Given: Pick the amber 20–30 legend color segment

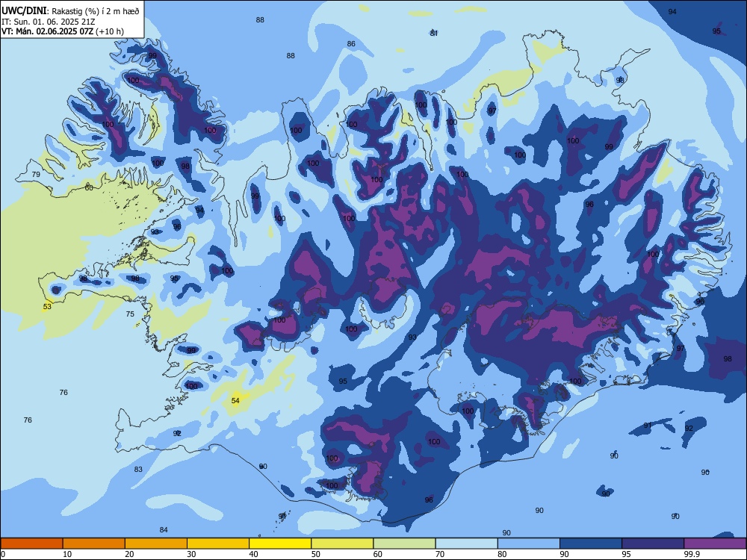Looking at the screenshot, I should tap(156, 544).
